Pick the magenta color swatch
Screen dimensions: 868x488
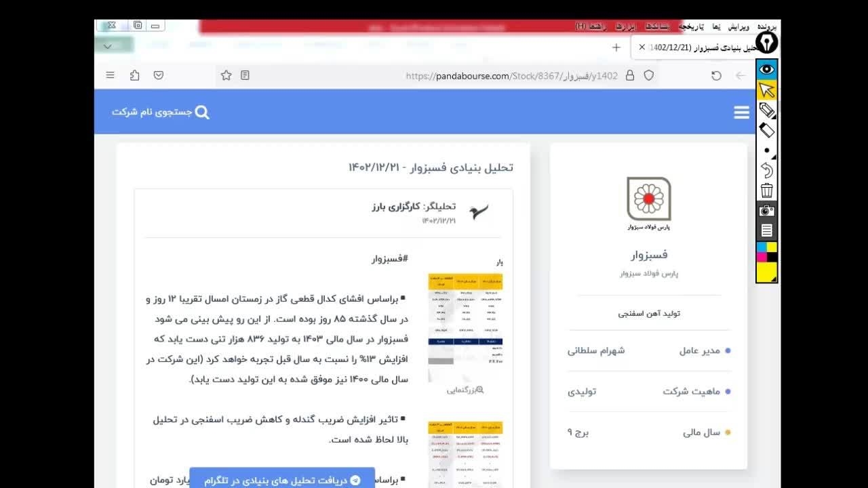762,257
